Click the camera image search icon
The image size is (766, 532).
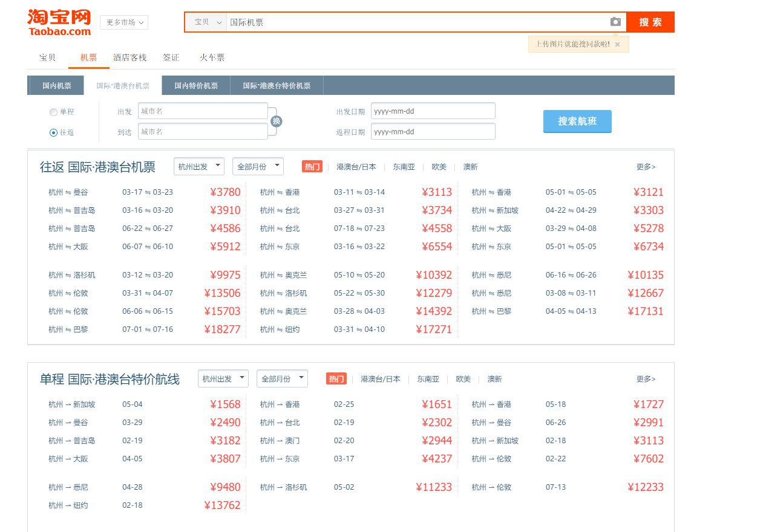tap(615, 22)
